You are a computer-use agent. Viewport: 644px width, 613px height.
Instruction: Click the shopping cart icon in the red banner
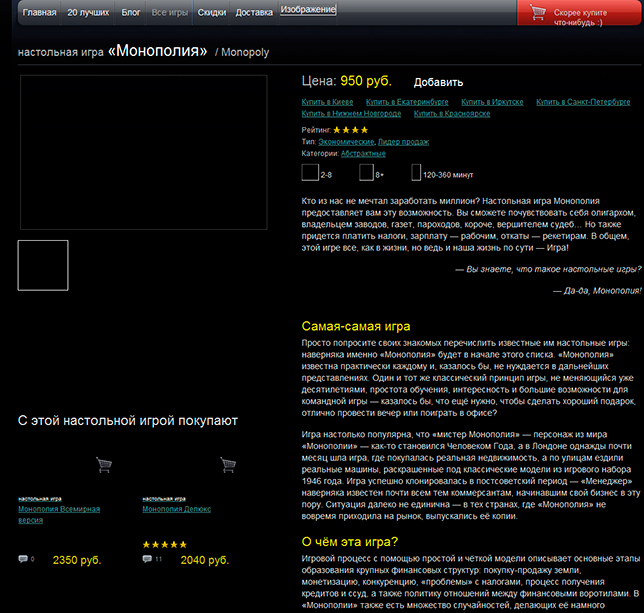click(538, 12)
